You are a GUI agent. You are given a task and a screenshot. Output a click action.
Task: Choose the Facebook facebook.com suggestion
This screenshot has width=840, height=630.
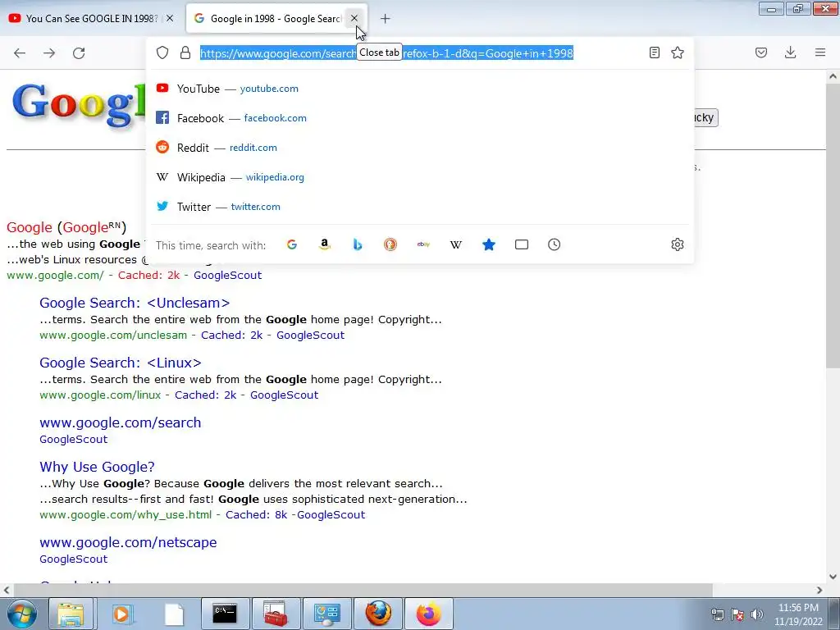420,118
